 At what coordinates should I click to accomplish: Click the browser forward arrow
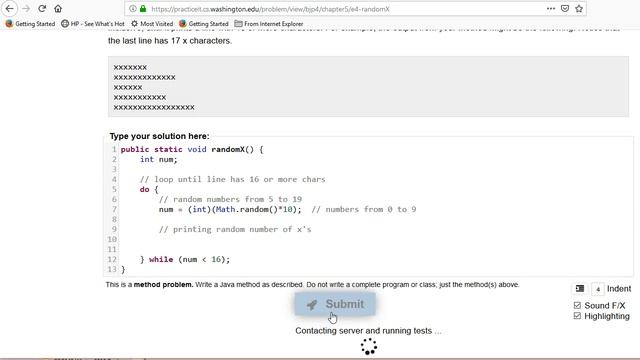coord(26,8)
